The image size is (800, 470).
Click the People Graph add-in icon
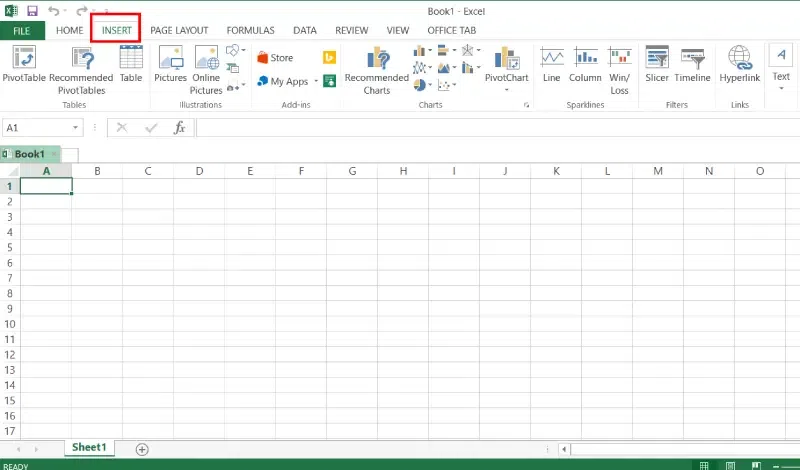point(330,81)
